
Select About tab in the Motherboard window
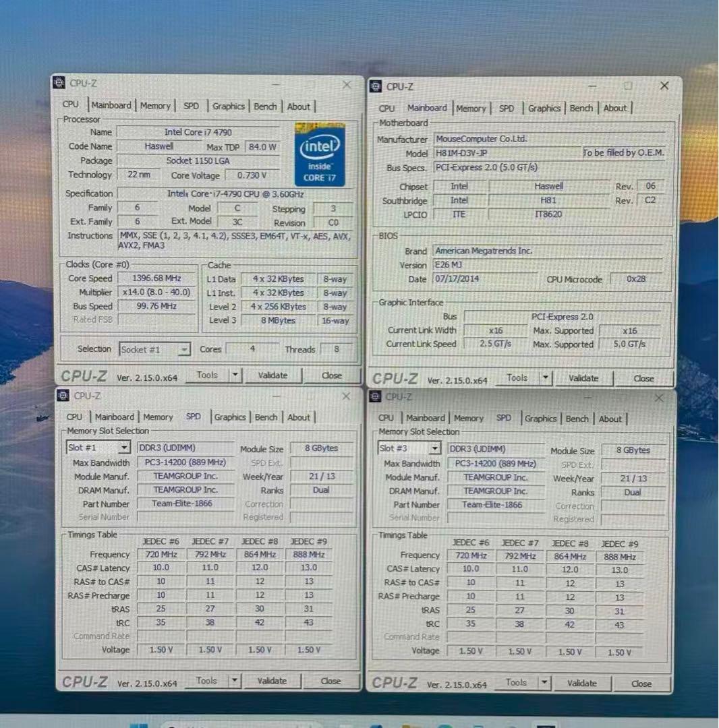click(615, 108)
